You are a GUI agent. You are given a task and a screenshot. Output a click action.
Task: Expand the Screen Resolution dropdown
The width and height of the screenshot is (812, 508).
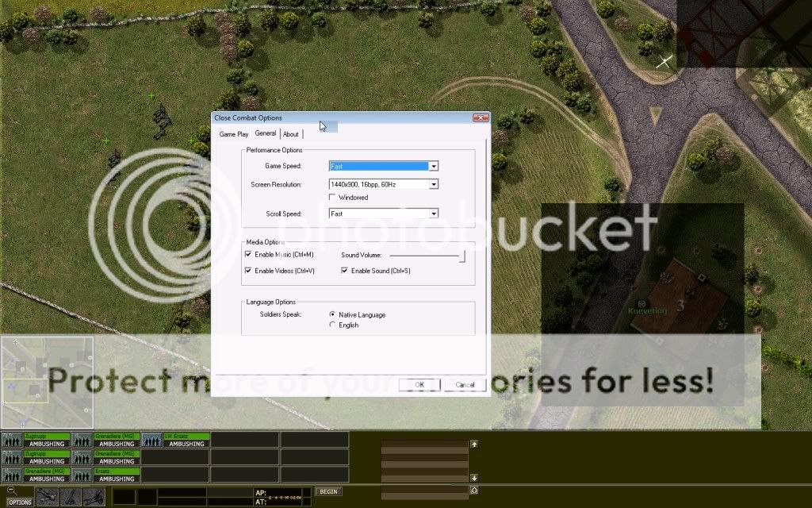(x=433, y=184)
